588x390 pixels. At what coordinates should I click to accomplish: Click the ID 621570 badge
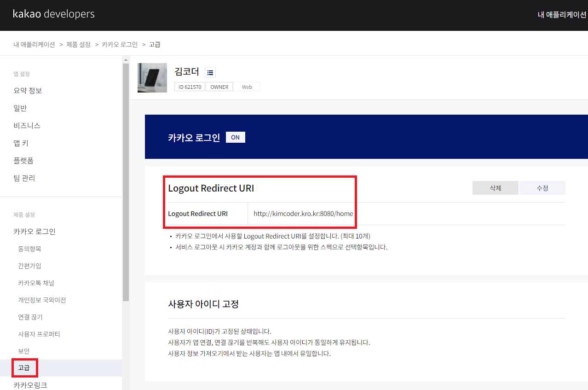(190, 87)
